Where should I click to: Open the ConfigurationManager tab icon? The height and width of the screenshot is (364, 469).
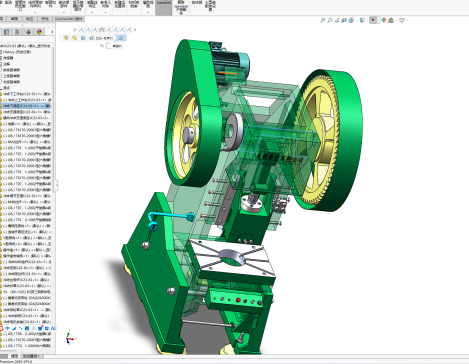(17, 32)
